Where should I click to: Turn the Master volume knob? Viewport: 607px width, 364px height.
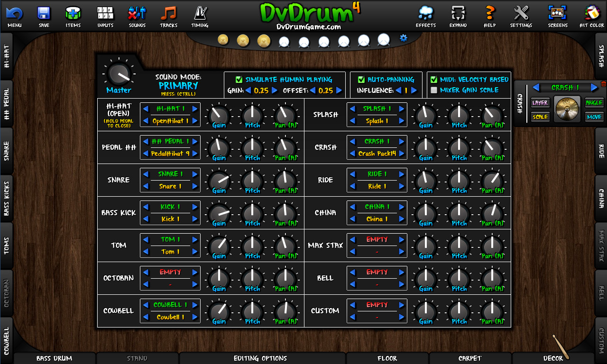(119, 73)
